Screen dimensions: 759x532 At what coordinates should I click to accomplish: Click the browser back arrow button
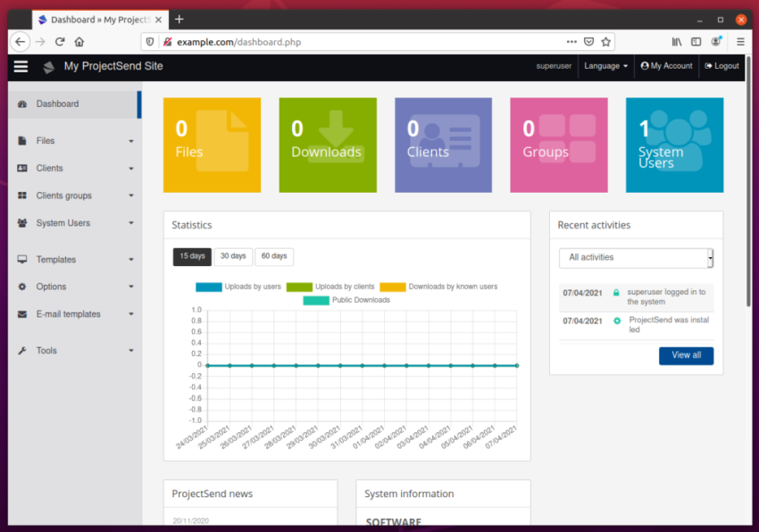[20, 42]
